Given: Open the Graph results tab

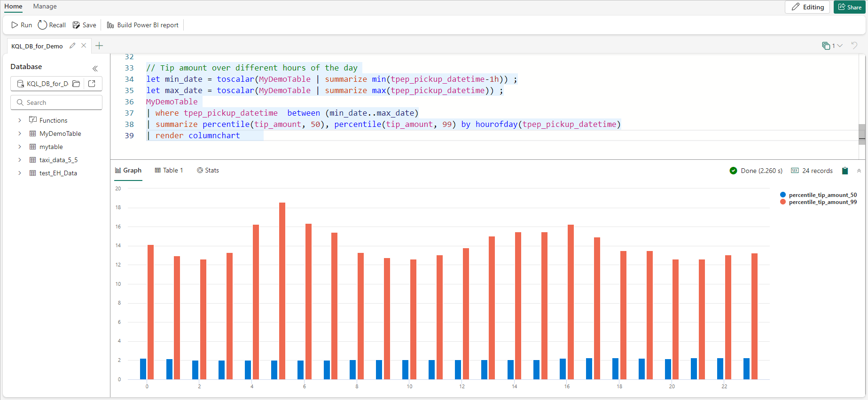Looking at the screenshot, I should [128, 170].
